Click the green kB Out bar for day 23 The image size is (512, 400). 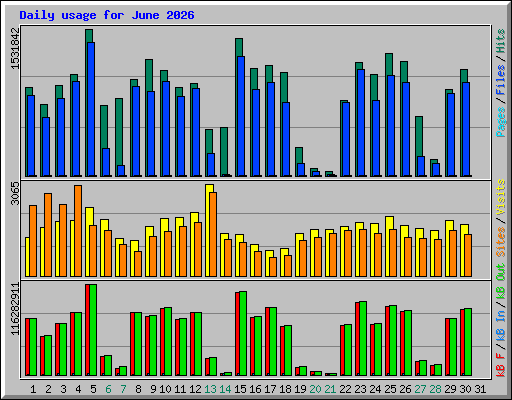tap(363, 339)
